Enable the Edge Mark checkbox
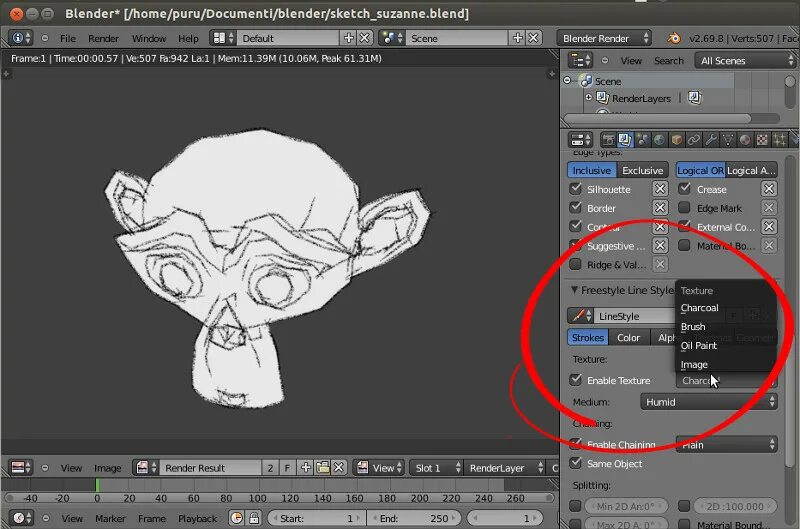The width and height of the screenshot is (800, 529). pos(685,208)
